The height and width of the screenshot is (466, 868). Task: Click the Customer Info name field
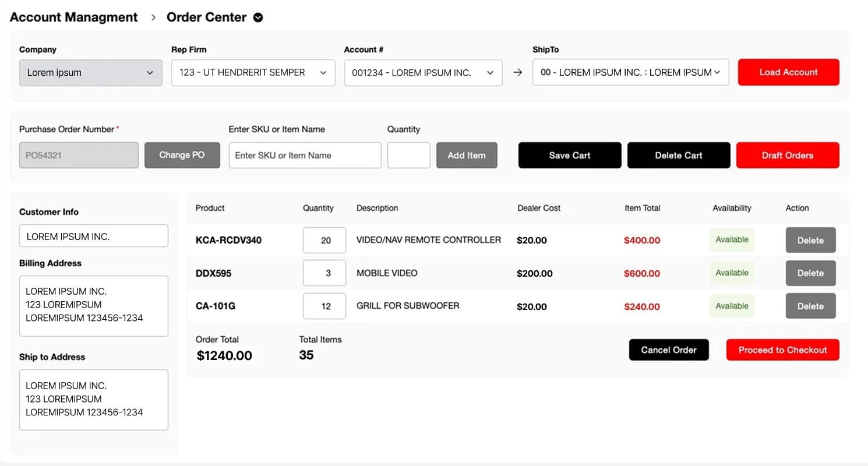(x=94, y=236)
